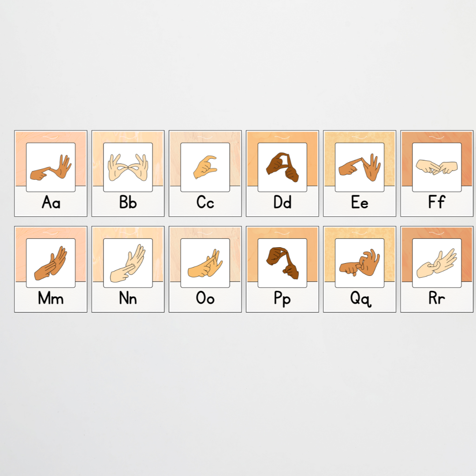The image size is (476, 476).
Task: Select the hand sign drawing on card Ee
Action: tap(359, 167)
